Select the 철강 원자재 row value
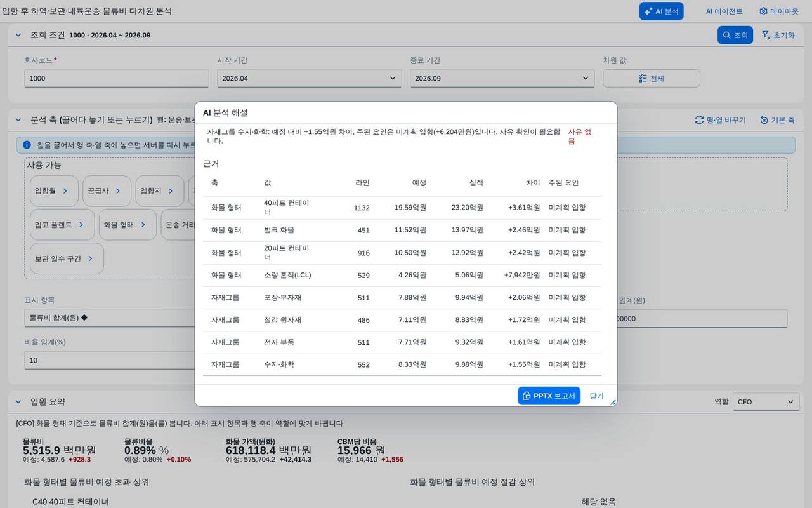Image resolution: width=812 pixels, height=508 pixels. click(282, 320)
